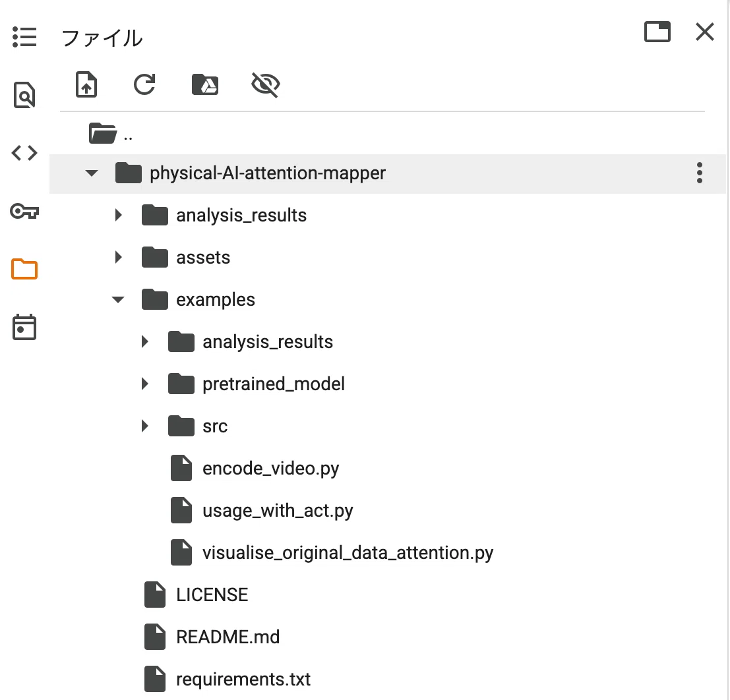Refresh the file browser listing
This screenshot has width=730, height=700.
pos(144,85)
